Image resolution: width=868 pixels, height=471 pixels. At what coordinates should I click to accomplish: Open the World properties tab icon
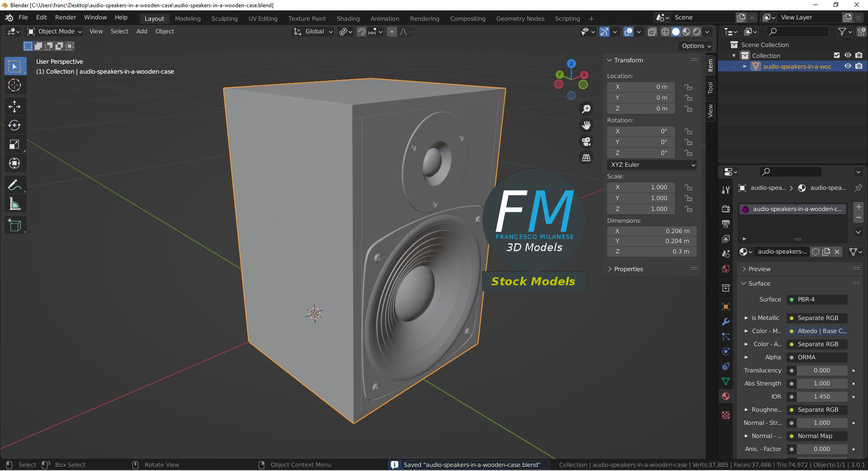coord(726,268)
